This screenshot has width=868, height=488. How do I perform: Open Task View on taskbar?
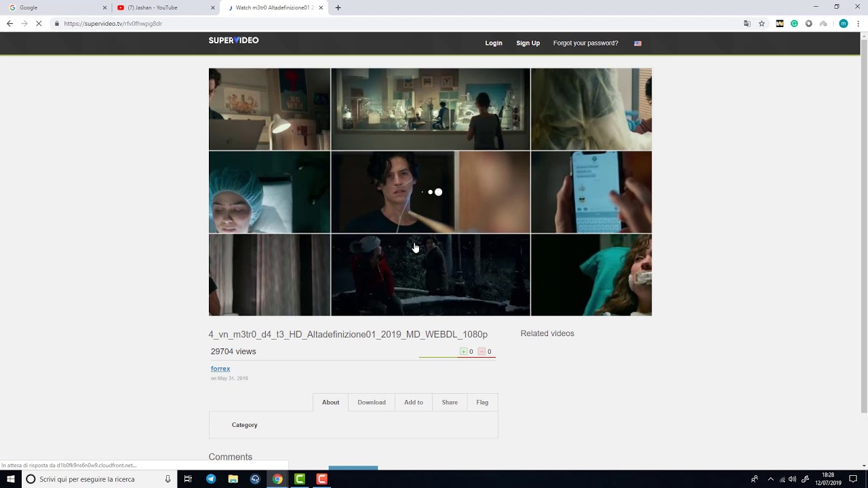(189, 479)
